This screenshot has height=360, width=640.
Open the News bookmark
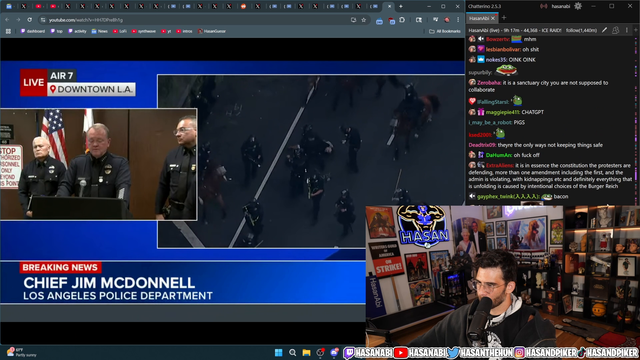[x=100, y=31]
